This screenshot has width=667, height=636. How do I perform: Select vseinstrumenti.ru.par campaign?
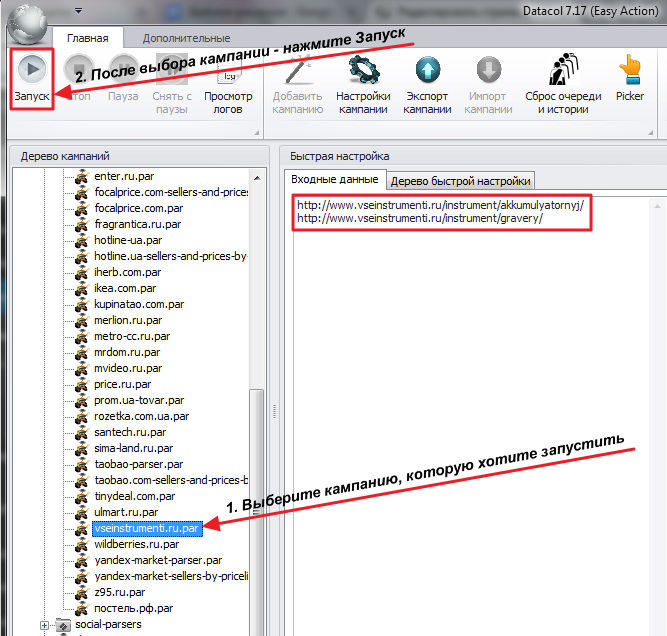147,528
